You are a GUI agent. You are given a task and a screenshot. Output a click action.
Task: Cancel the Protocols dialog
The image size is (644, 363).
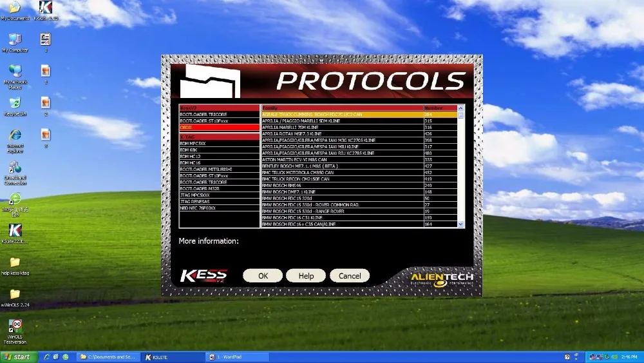[350, 276]
